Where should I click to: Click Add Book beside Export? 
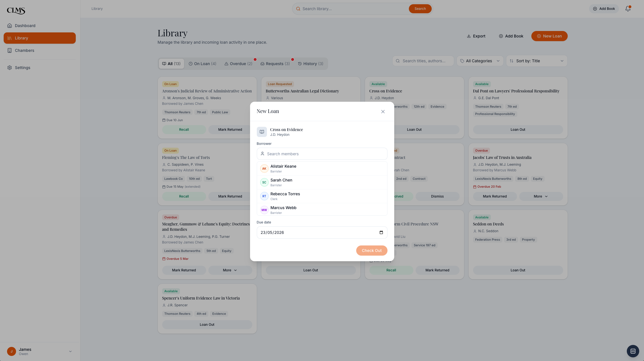(x=511, y=36)
